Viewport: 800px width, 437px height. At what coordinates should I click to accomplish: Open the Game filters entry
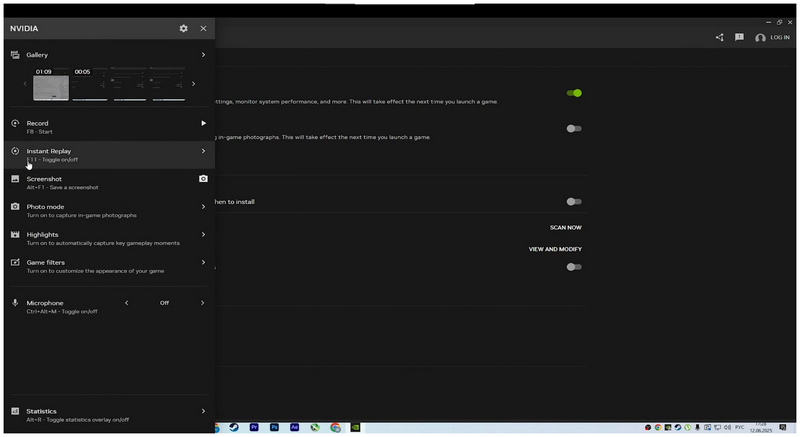[x=109, y=266]
